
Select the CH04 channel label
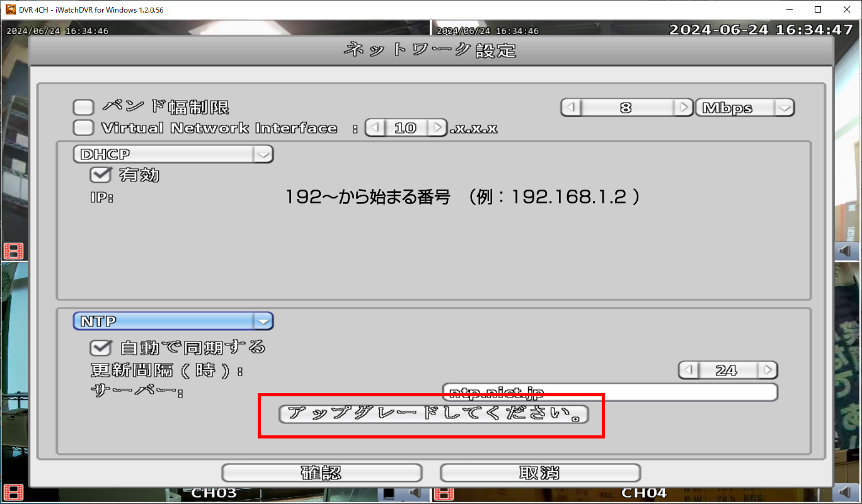pos(644,493)
